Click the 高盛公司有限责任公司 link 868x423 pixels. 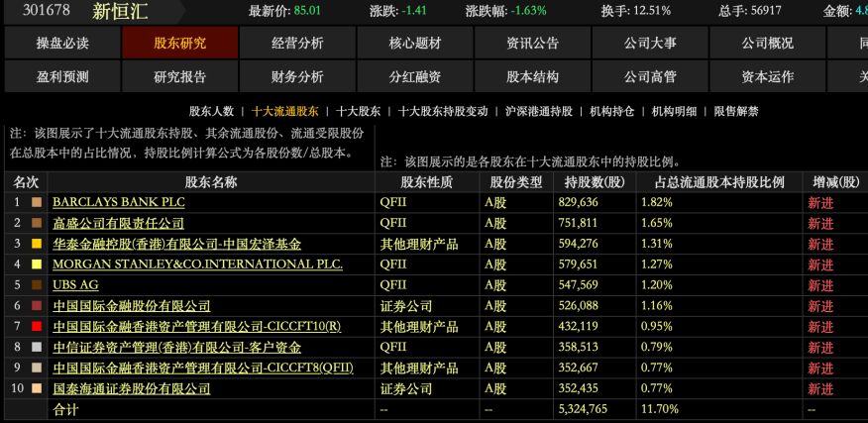[x=118, y=223]
